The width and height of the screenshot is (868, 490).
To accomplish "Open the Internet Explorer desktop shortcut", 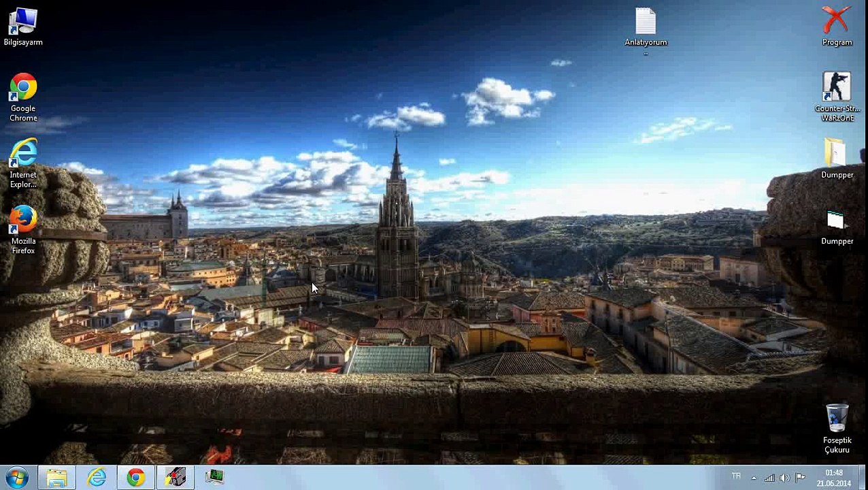I will [23, 163].
